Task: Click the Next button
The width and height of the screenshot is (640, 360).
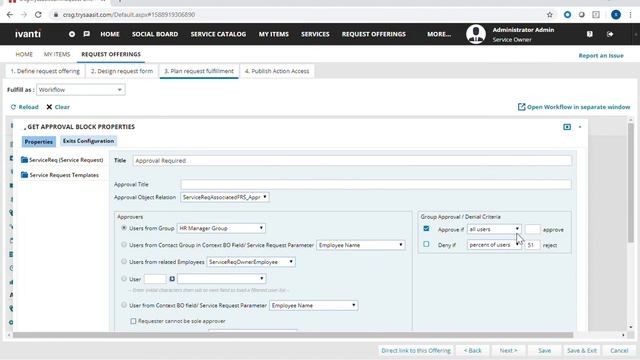Action: pos(508,351)
